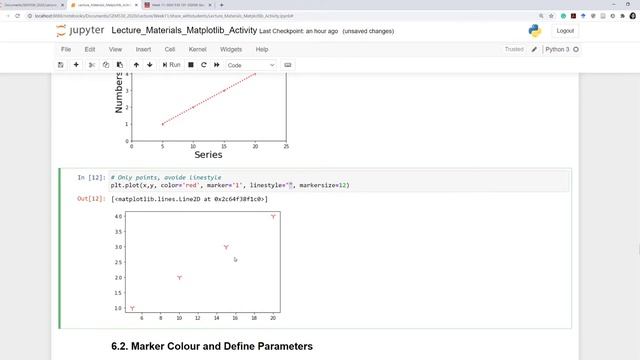The height and width of the screenshot is (360, 640).
Task: Log out using the Logout button
Action: tap(565, 31)
